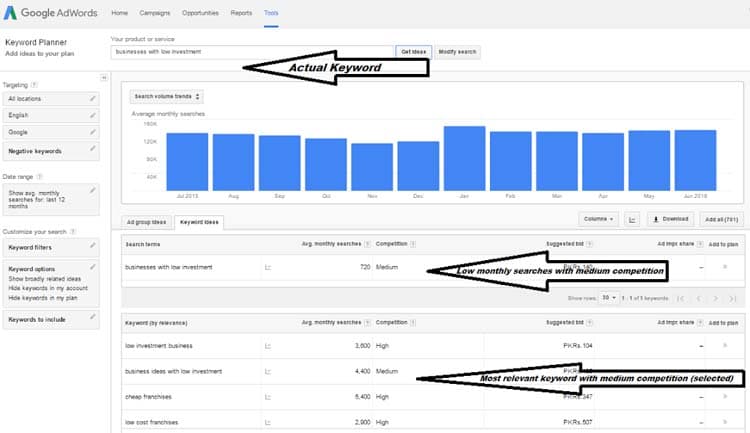Sort Search terms table by Avg. monthly searches
Screen dimensions: 750x433
click(x=331, y=244)
